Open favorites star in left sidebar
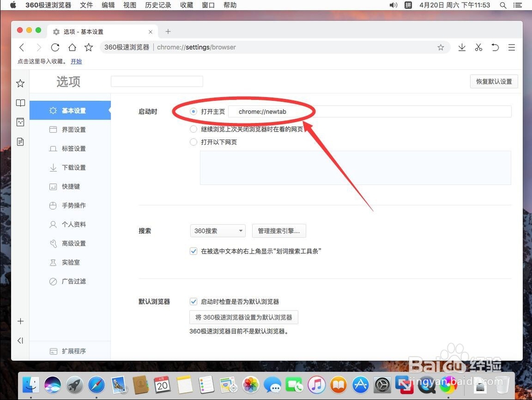The width and height of the screenshot is (532, 400). click(x=20, y=83)
